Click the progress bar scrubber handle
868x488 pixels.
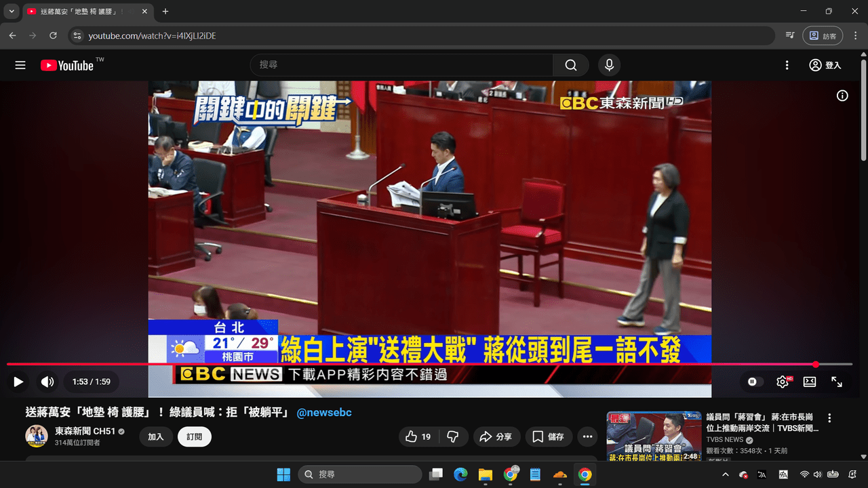pos(816,364)
